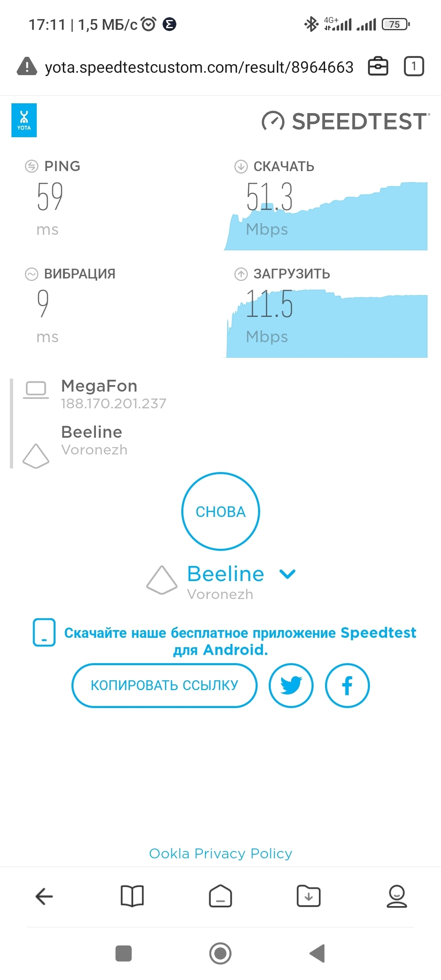The width and height of the screenshot is (441, 980).
Task: Tap the URL address field
Action: coord(199,67)
